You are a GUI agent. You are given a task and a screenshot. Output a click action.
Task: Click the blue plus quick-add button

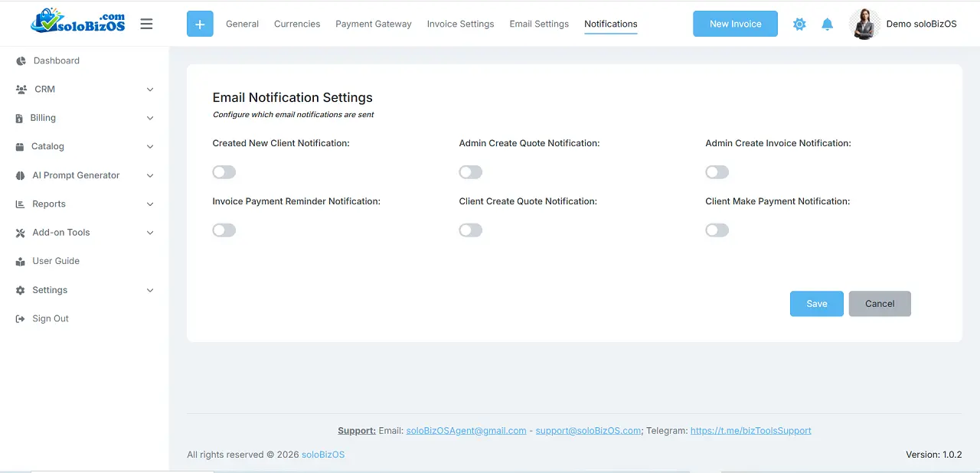[x=200, y=24]
